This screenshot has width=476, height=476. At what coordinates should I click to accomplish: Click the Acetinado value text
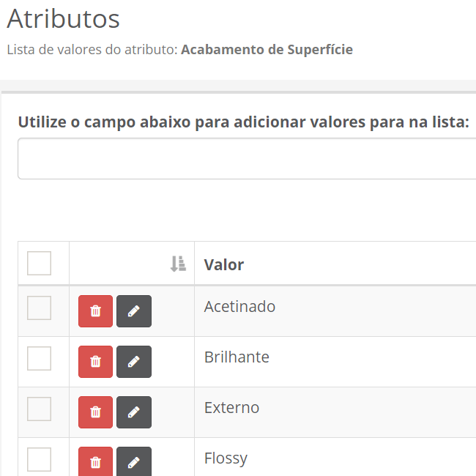pyautogui.click(x=239, y=307)
